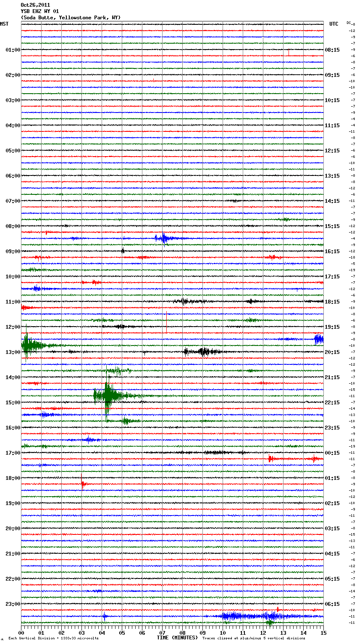Click the Soda Butte, Yellowstone Park location text
This screenshot has width=357, height=644.
[71, 18]
